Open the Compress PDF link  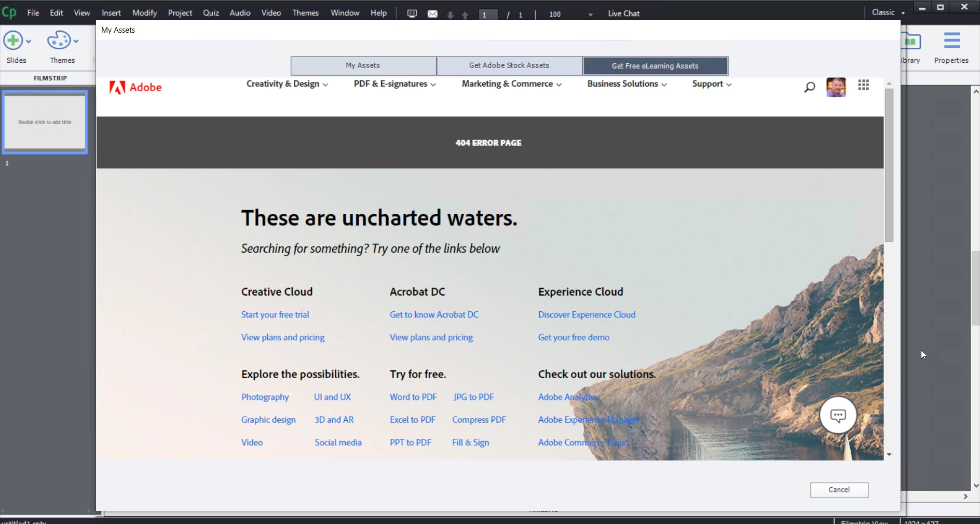coord(479,420)
